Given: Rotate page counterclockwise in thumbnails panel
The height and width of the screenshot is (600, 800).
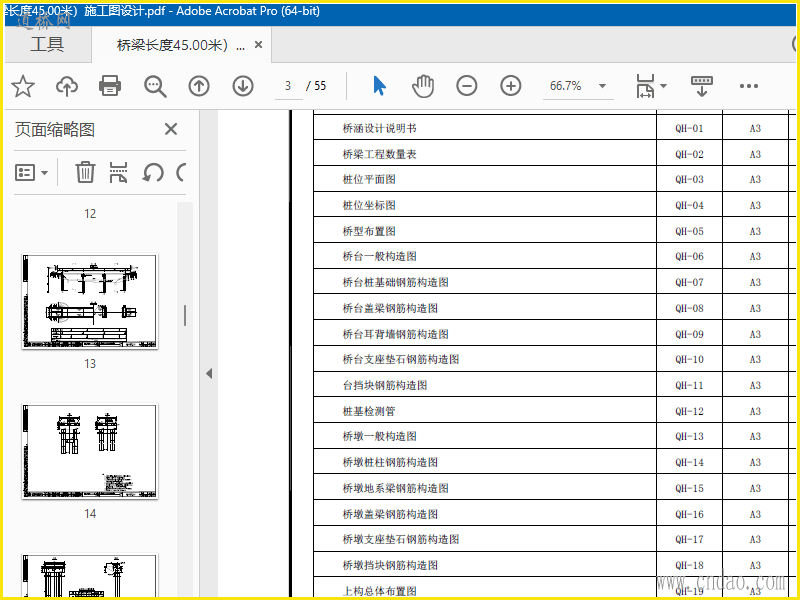Looking at the screenshot, I should [153, 172].
